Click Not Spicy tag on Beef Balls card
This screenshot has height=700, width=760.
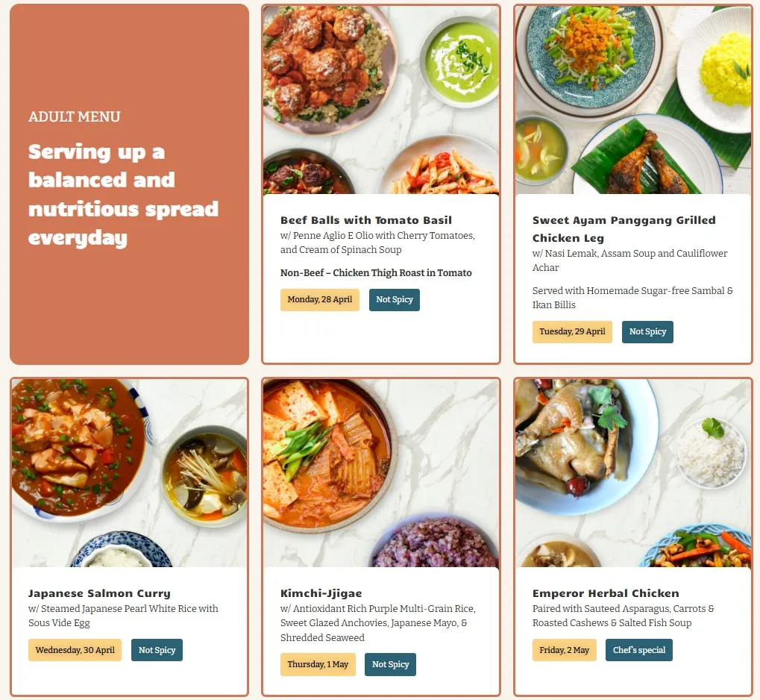[x=395, y=300]
